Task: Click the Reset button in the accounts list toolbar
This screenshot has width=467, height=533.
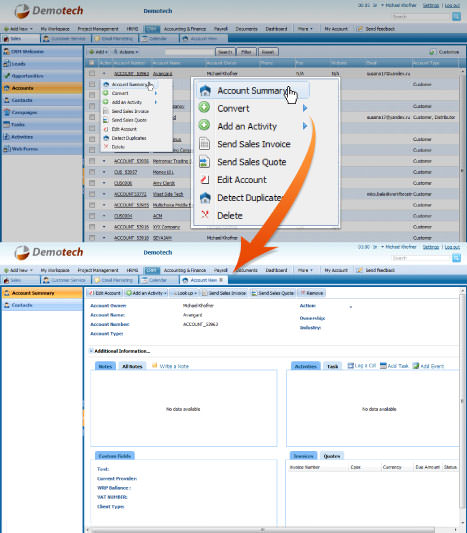Action: (x=268, y=52)
